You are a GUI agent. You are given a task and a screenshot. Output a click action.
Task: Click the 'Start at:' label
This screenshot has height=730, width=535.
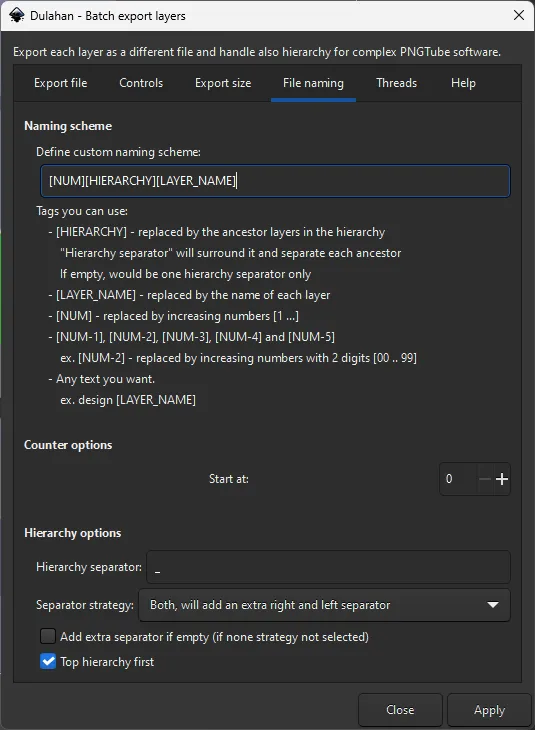coord(229,479)
